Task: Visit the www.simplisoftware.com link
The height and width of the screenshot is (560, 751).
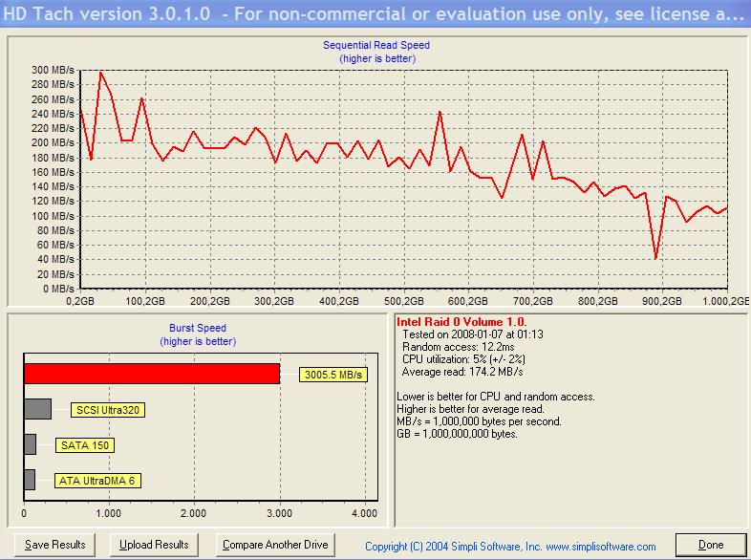Action: 601,547
